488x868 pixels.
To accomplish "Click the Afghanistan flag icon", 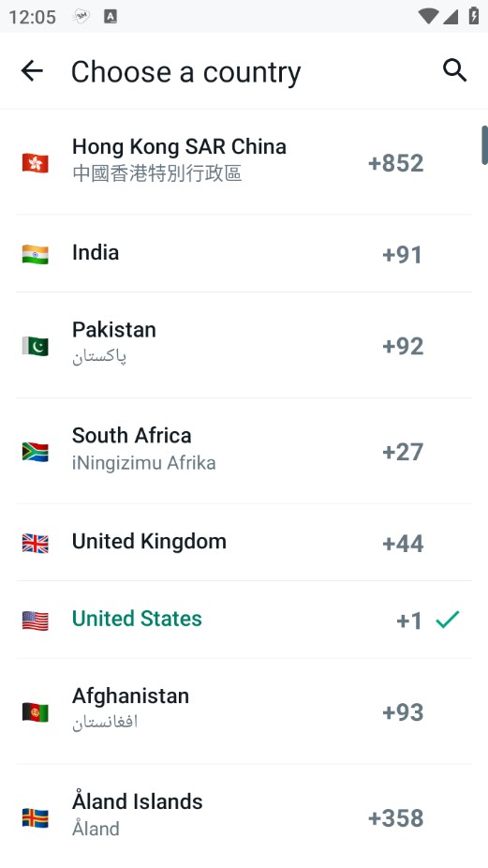I will (x=36, y=711).
